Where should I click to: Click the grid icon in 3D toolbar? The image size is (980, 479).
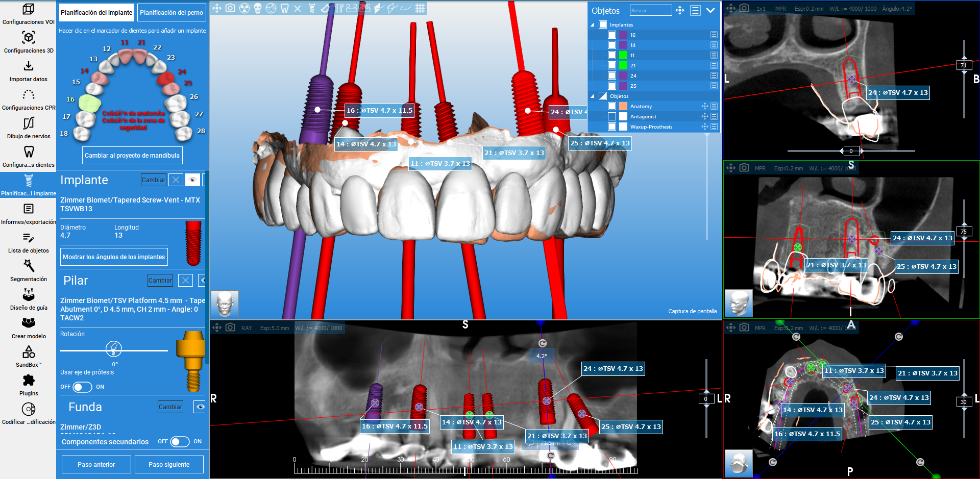tap(420, 8)
